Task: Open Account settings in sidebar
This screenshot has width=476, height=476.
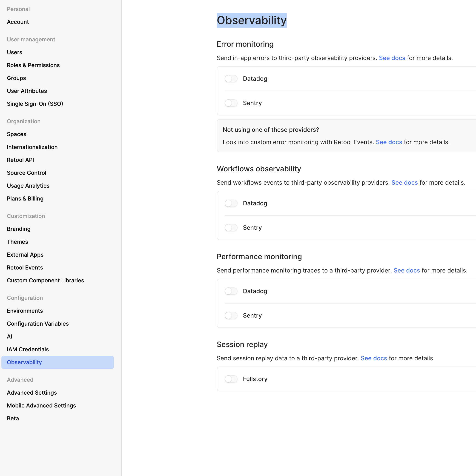Action: [x=18, y=22]
